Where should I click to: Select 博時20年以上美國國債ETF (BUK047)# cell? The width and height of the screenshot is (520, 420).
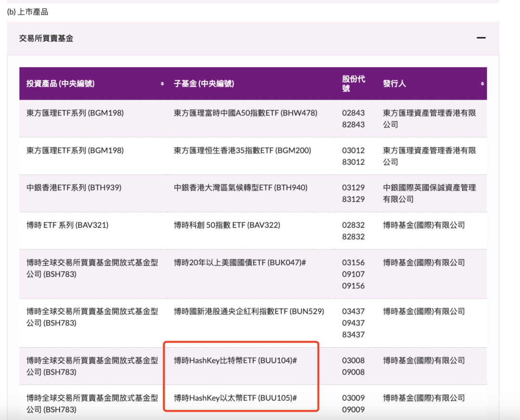(240, 263)
